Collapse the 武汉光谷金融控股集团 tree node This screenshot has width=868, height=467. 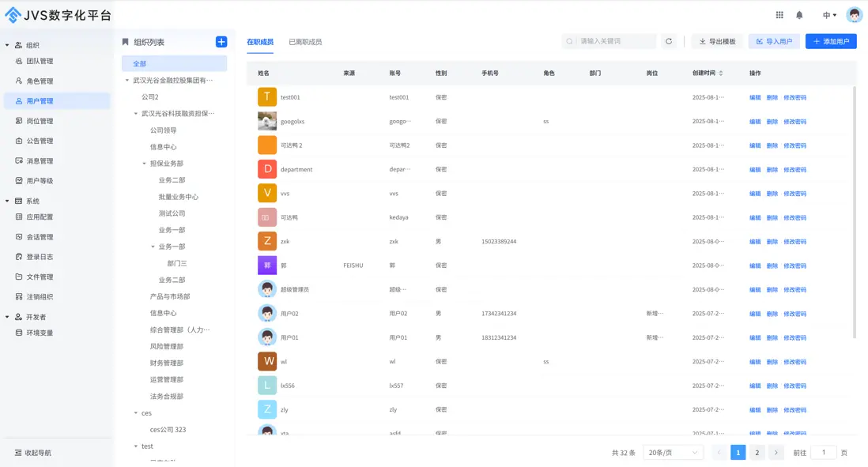pos(125,80)
